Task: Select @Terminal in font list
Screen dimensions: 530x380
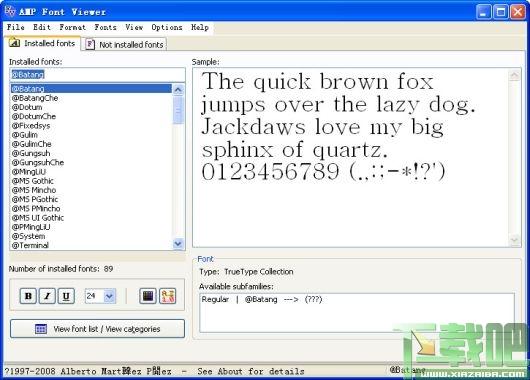Action: pyautogui.click(x=91, y=245)
